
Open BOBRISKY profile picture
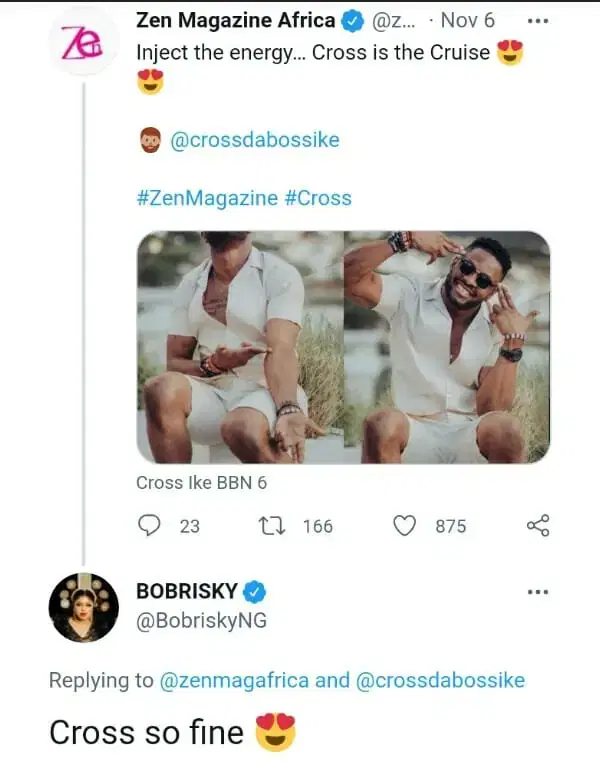[x=84, y=607]
